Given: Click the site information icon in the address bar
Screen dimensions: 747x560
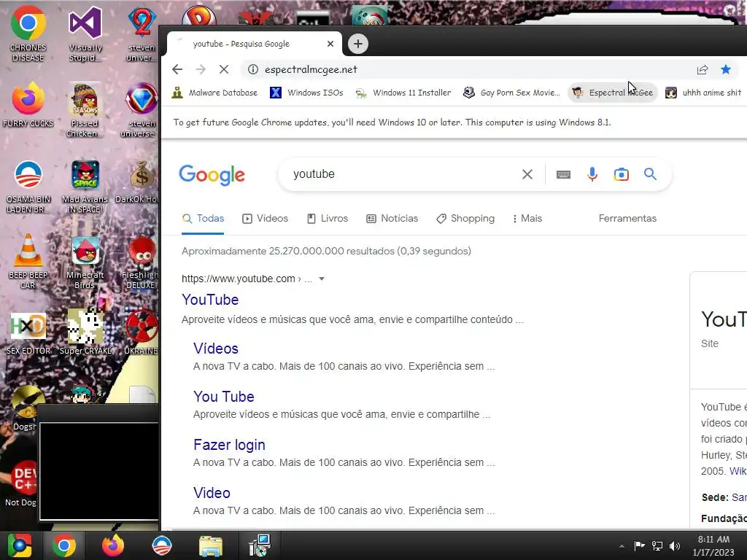Looking at the screenshot, I should [253, 69].
